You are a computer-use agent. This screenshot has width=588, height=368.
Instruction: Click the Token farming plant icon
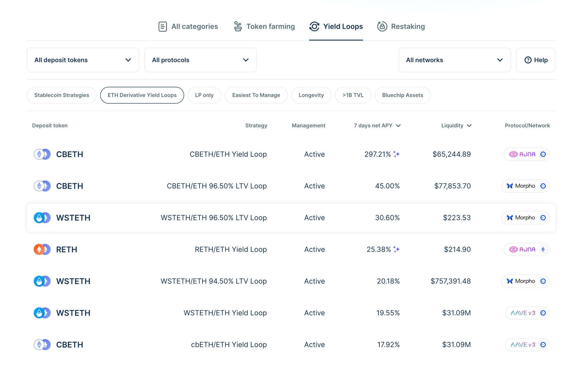pyautogui.click(x=238, y=26)
